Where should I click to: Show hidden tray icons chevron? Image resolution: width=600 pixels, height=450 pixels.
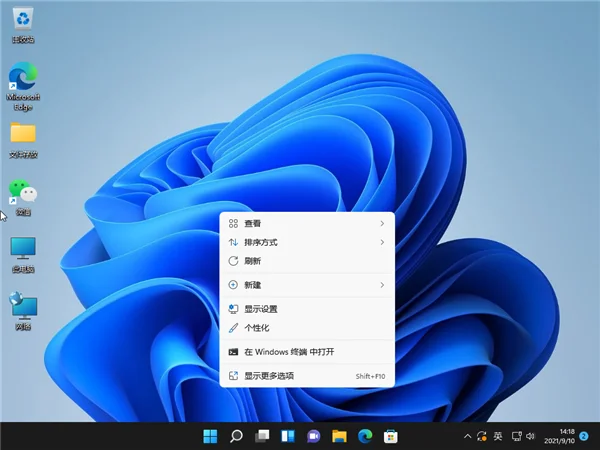[467, 436]
